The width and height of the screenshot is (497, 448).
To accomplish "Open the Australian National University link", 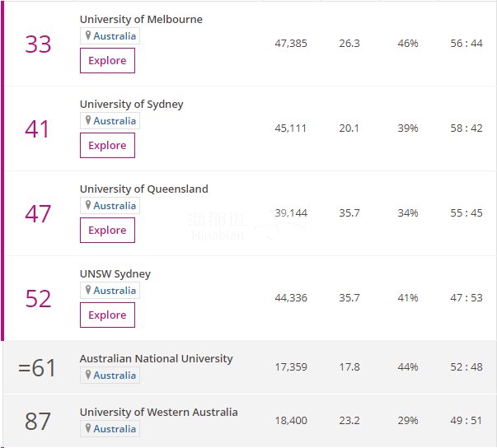I will tap(157, 359).
